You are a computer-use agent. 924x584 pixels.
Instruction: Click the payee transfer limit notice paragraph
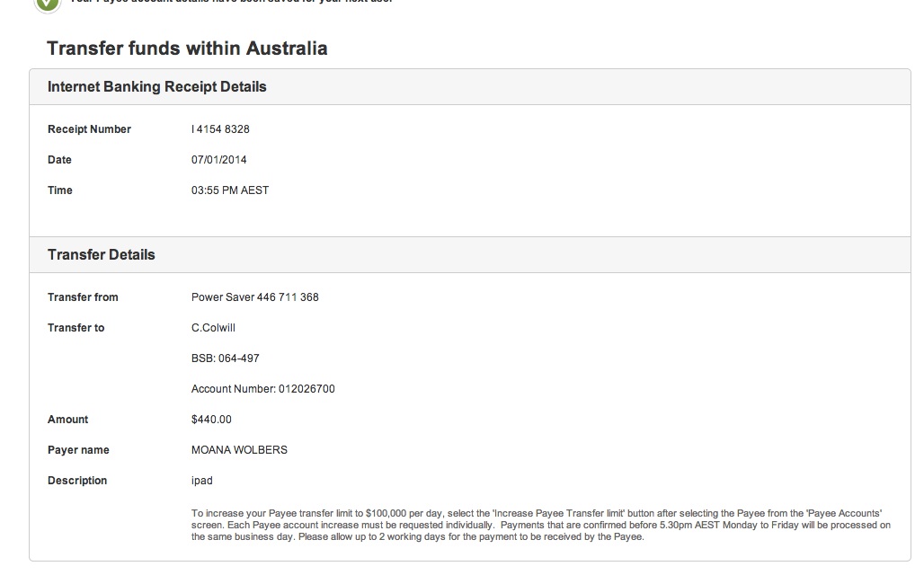click(x=541, y=525)
